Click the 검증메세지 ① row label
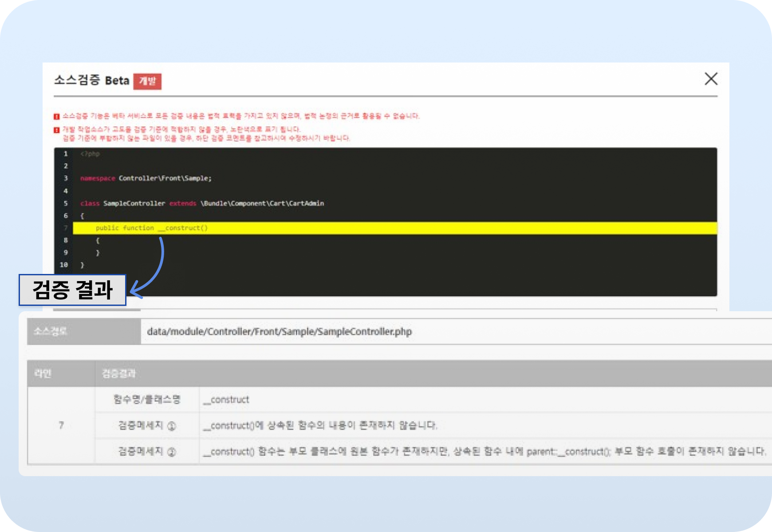Image resolution: width=772 pixels, height=532 pixels. (x=147, y=426)
